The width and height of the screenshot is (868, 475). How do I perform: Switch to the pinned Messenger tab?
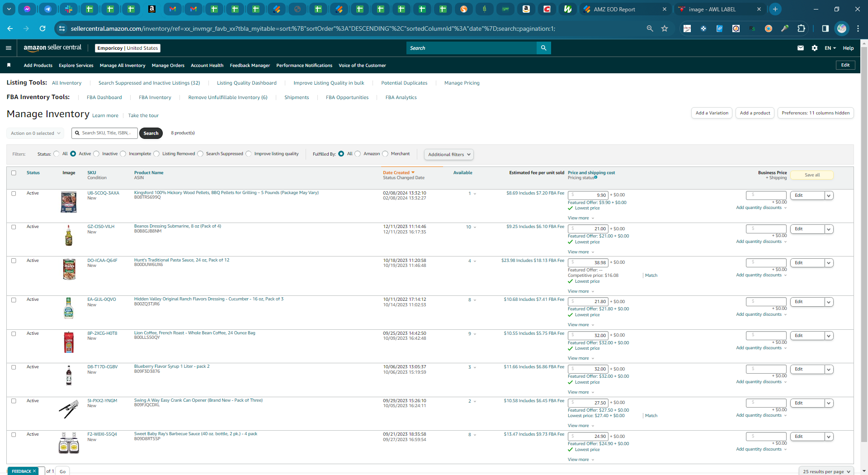point(27,9)
